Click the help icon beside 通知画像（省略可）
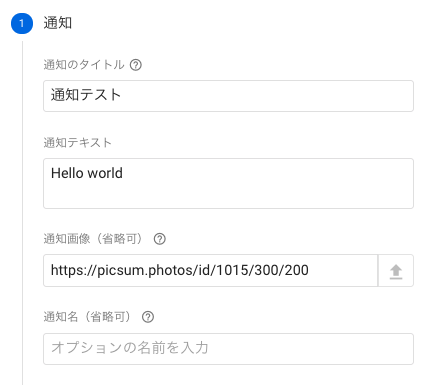Viewport: 423px width, 385px height. click(160, 239)
